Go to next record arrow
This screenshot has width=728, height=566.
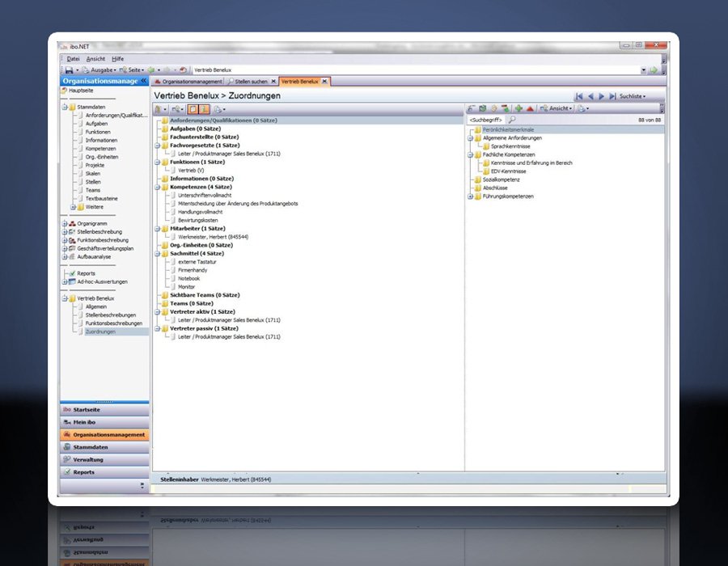coord(601,96)
